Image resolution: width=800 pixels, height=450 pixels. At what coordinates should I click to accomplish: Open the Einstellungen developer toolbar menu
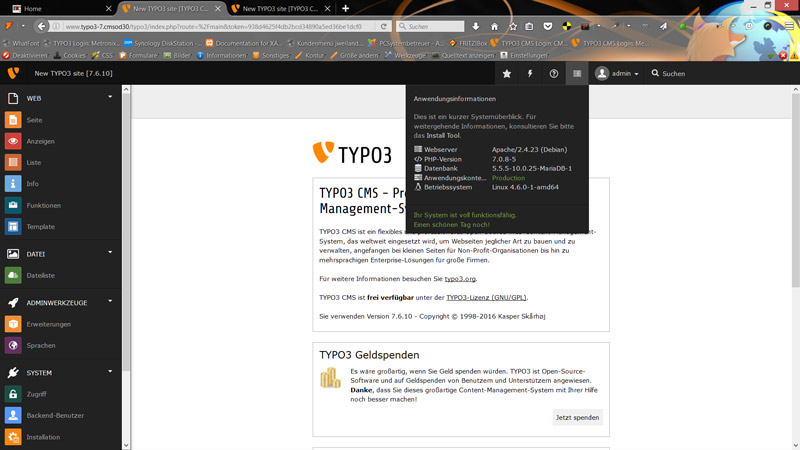coord(523,55)
